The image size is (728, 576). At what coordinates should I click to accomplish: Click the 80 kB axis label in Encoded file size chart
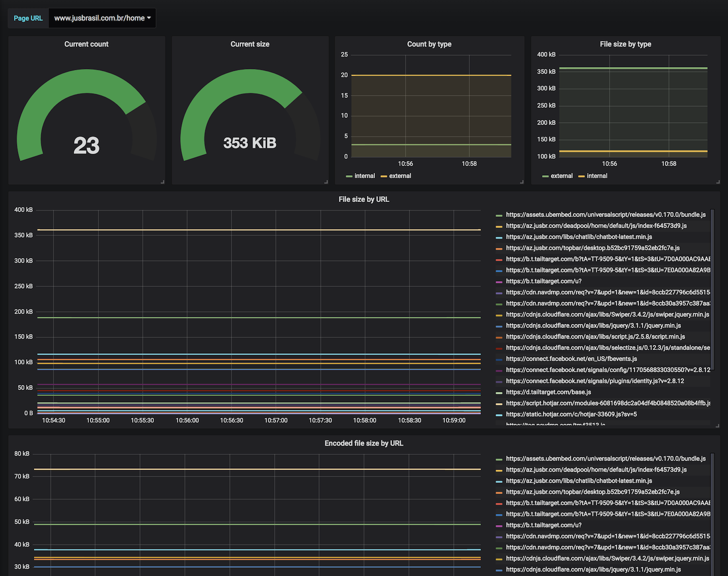tap(22, 454)
